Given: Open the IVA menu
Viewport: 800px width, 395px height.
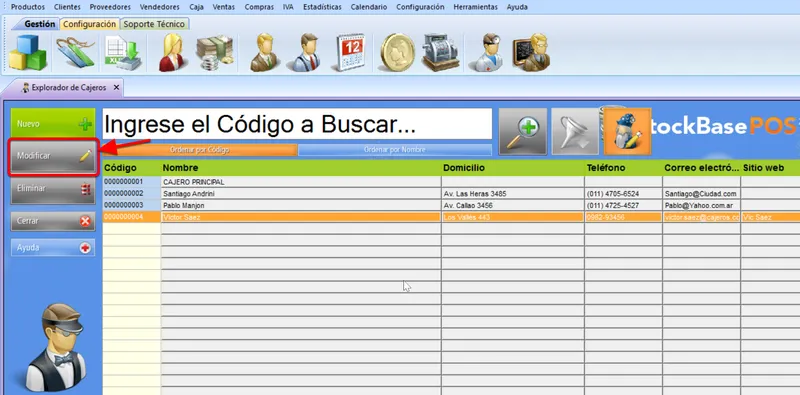Looking at the screenshot, I should coord(288,7).
